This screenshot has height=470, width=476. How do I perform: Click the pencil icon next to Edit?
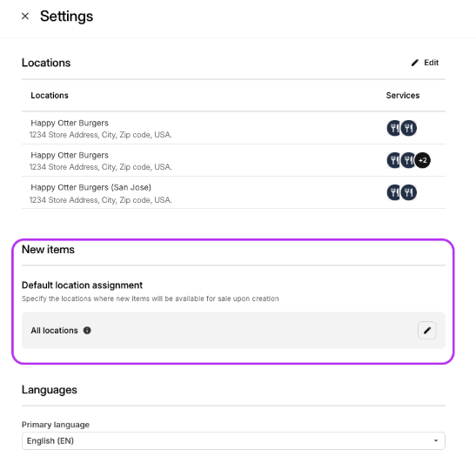(415, 63)
